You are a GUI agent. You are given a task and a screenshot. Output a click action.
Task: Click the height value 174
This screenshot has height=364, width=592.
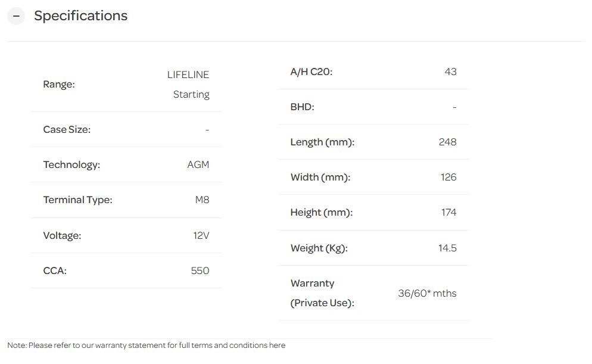coord(449,213)
